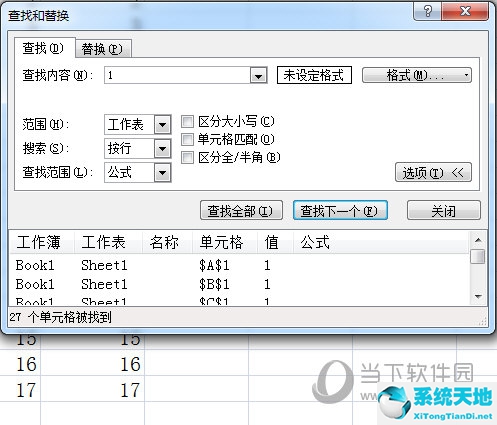Enable the 区分大小写 checkbox
497x425 pixels.
point(187,122)
